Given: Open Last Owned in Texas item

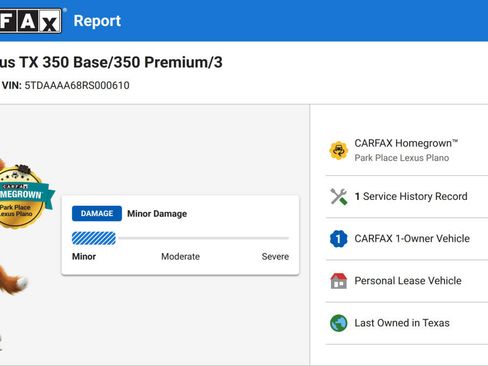Looking at the screenshot, I should (x=402, y=323).
